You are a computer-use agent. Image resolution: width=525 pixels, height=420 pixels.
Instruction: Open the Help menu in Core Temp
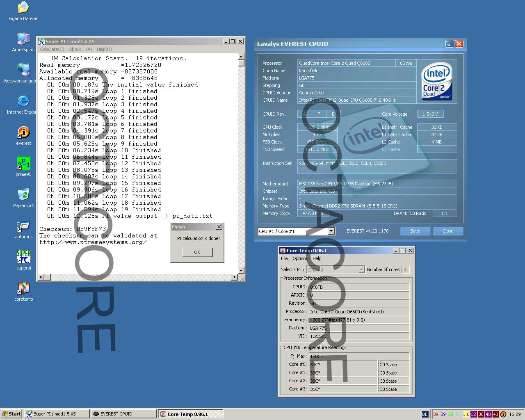click(317, 258)
